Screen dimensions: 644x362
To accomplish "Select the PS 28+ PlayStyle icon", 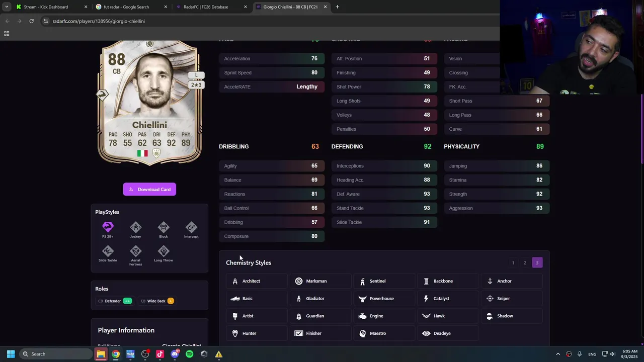I will point(108,227).
